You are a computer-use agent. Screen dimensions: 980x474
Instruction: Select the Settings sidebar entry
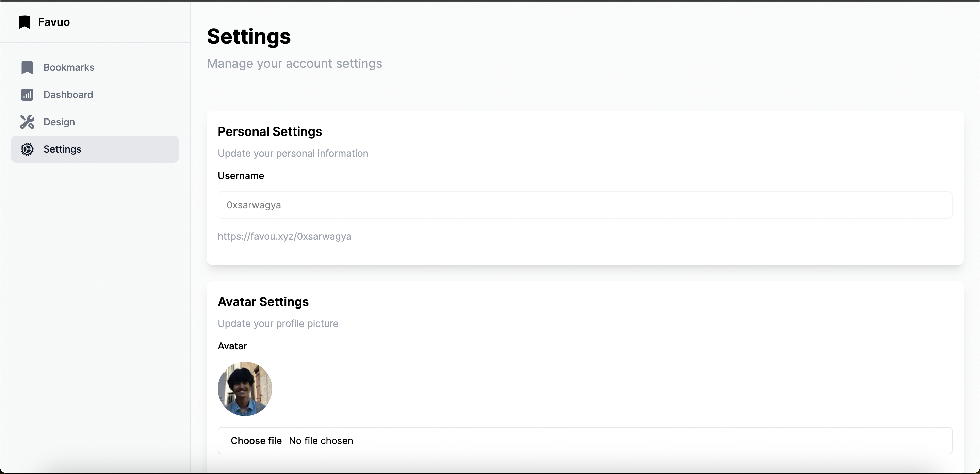(95, 149)
